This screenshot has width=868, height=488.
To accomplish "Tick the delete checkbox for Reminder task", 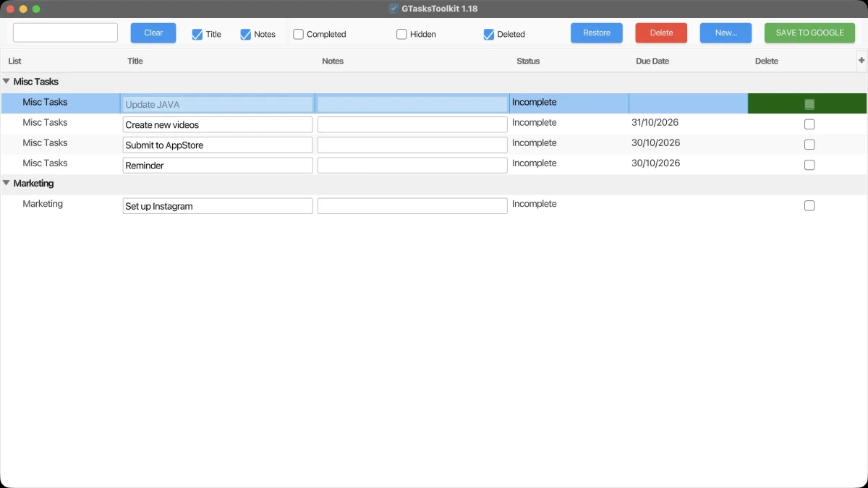I will click(x=809, y=165).
